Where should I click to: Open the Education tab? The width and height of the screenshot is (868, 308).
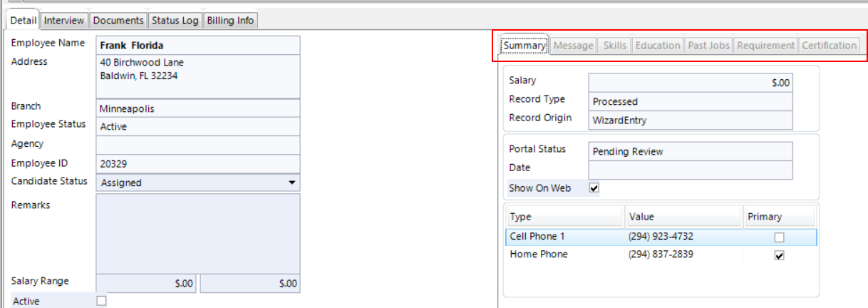(657, 46)
